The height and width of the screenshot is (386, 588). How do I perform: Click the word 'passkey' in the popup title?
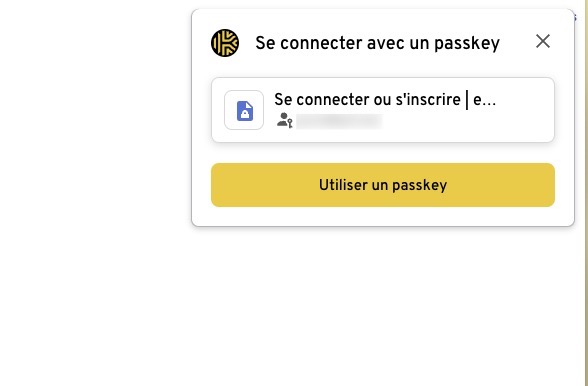(x=467, y=44)
